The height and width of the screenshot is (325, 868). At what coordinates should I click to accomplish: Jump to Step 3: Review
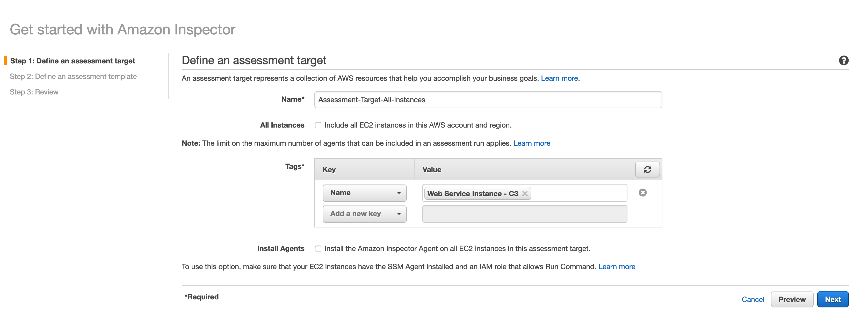coord(34,92)
